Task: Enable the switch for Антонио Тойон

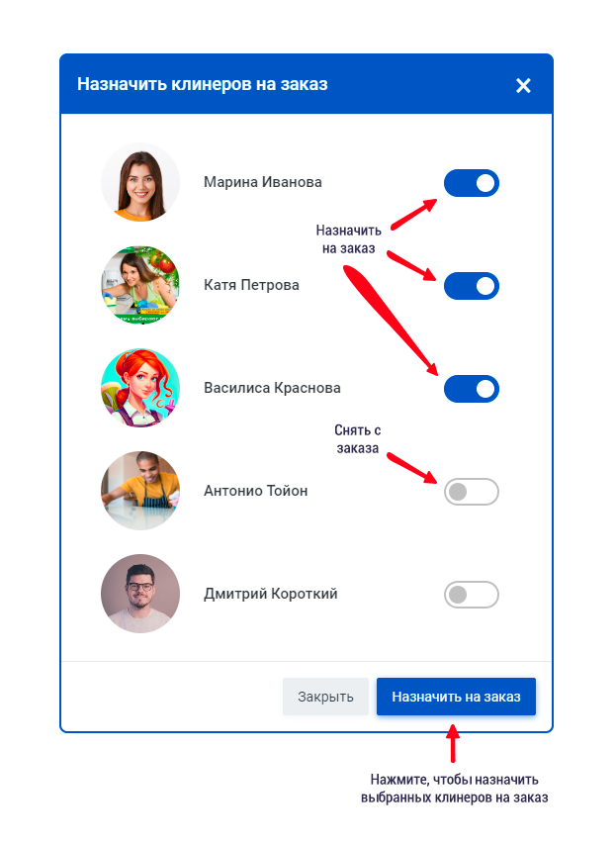Action: coord(472,492)
